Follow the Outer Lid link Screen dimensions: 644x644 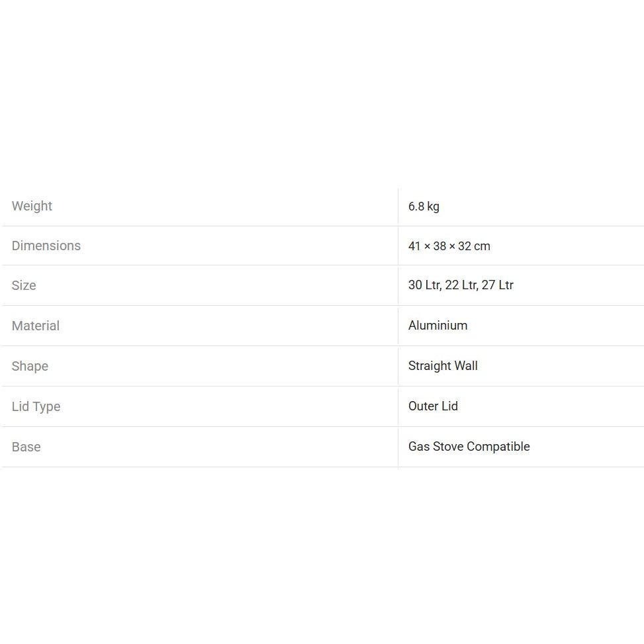coord(433,406)
